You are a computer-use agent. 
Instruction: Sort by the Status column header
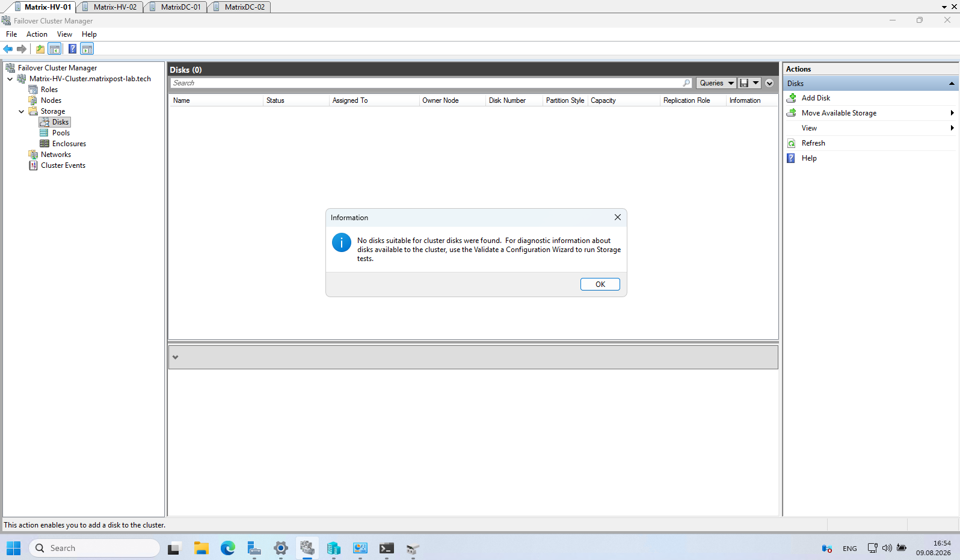coord(297,100)
